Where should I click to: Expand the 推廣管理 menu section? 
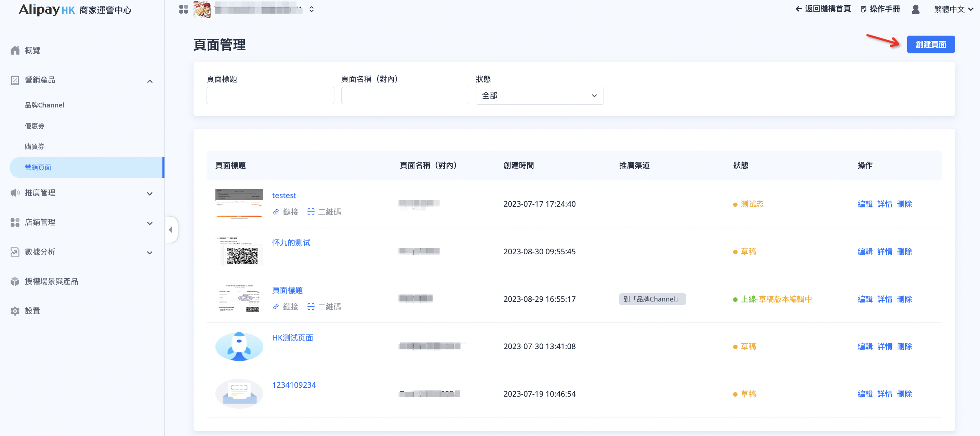150,193
